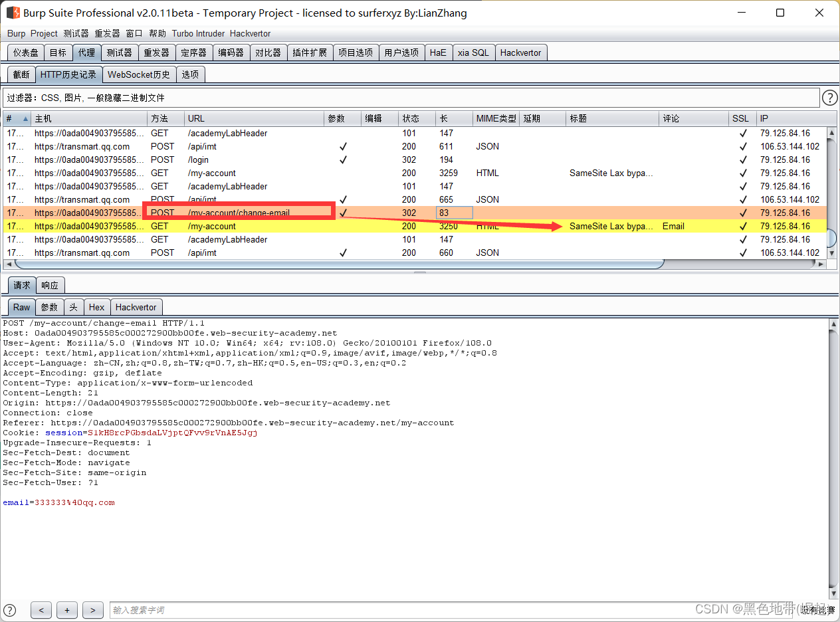Click the request pane's vertical scrollbar

point(833,459)
